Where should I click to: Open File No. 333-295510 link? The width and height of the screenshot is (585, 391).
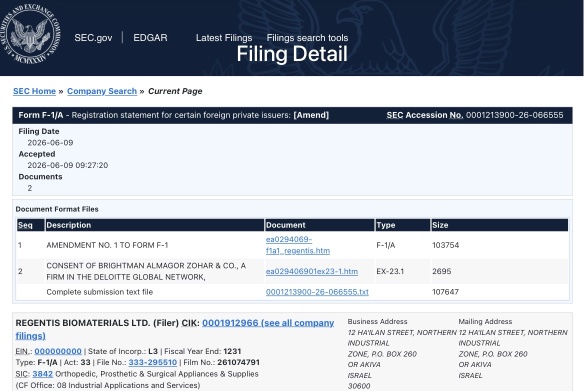153,362
